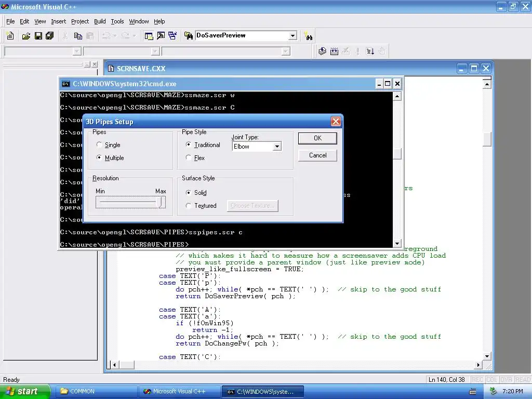
Task: Switch to cmd.exe taskbar button
Action: [x=262, y=392]
